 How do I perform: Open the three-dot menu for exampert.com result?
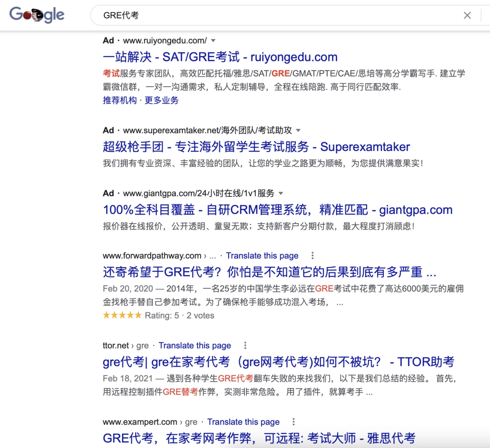294,422
